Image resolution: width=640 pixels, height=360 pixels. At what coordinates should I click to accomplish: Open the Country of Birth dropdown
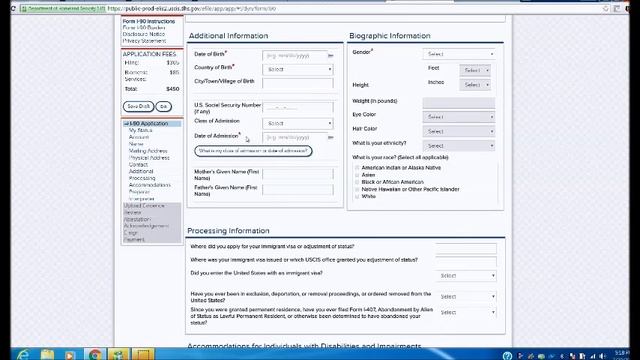click(x=298, y=69)
